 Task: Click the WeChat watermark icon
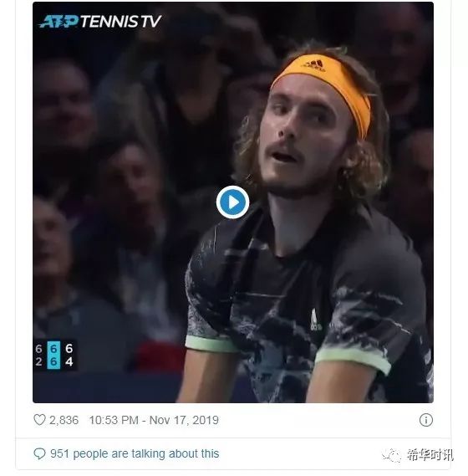click(x=391, y=455)
